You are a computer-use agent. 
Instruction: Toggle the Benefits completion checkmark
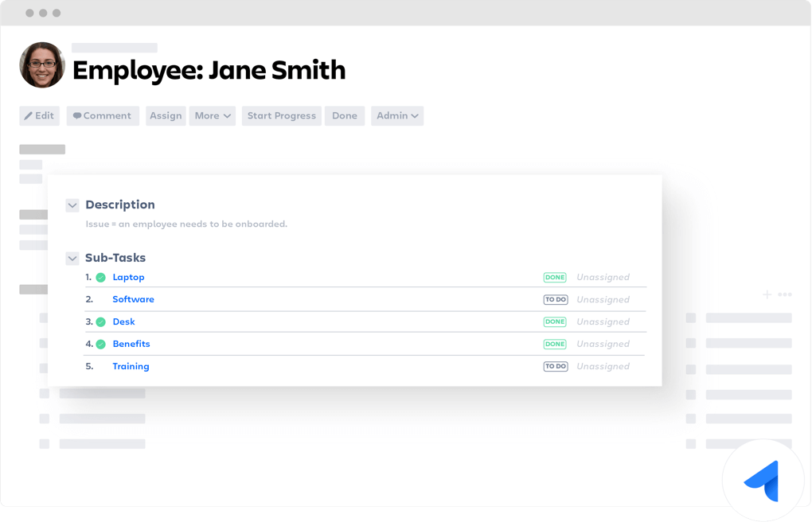[x=100, y=344]
